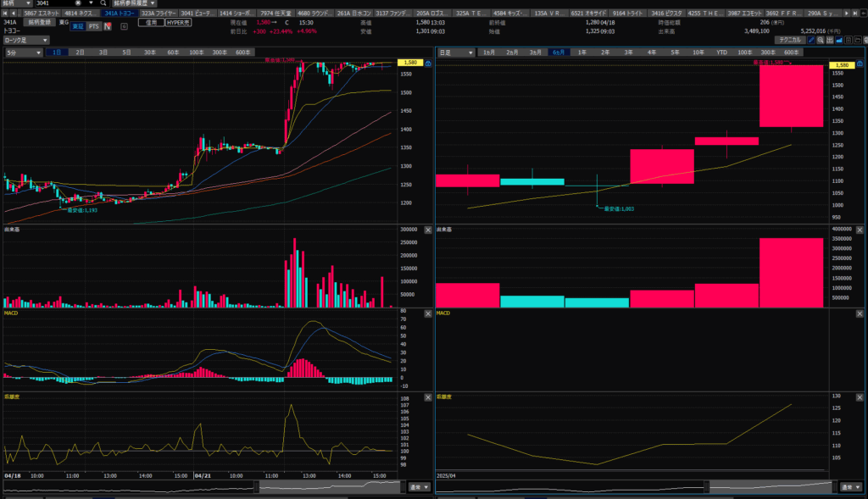
Task: Advance ticker tabs with the right arrow
Action: [x=847, y=14]
